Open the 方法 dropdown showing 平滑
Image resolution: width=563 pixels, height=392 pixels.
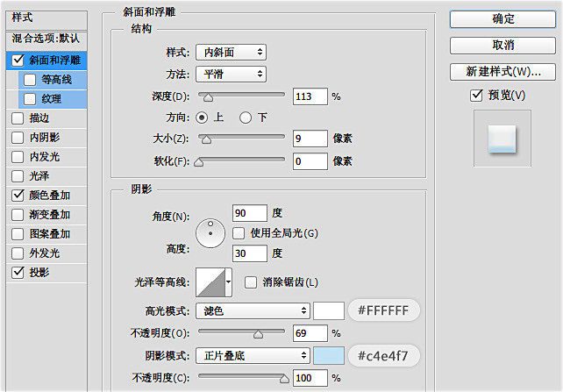(x=231, y=75)
